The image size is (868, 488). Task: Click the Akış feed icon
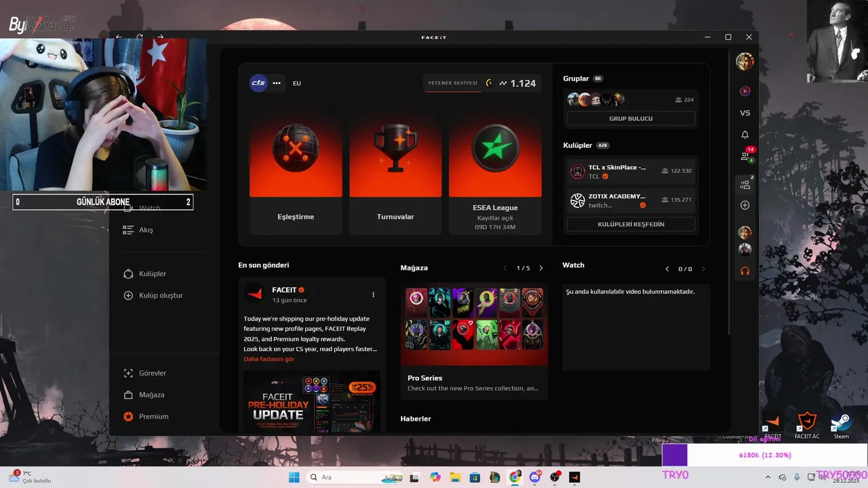(128, 230)
